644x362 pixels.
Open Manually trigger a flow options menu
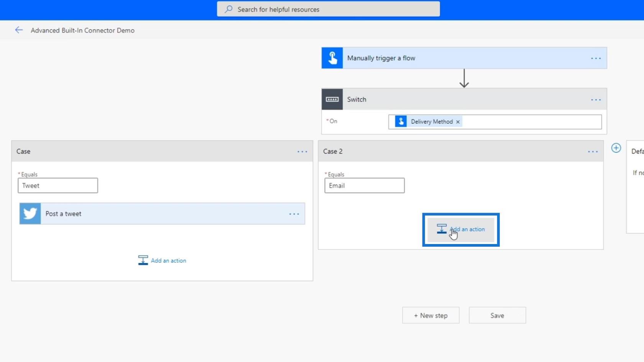pos(596,58)
